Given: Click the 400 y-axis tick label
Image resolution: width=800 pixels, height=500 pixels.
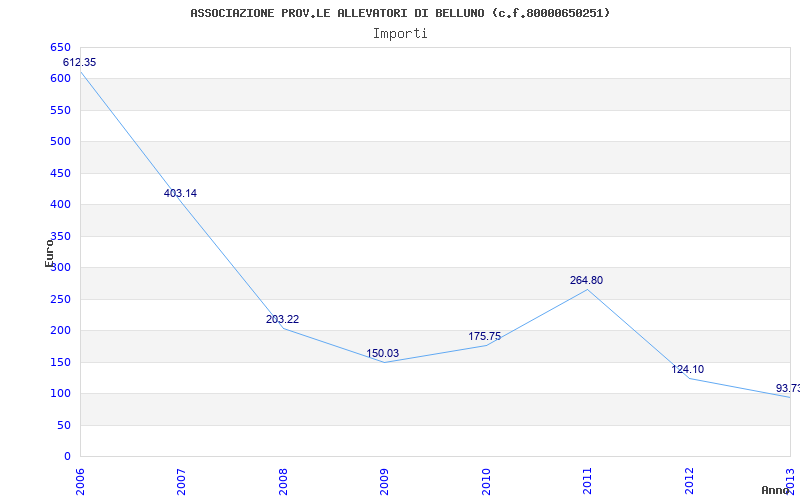Looking at the screenshot, I should (60, 205).
